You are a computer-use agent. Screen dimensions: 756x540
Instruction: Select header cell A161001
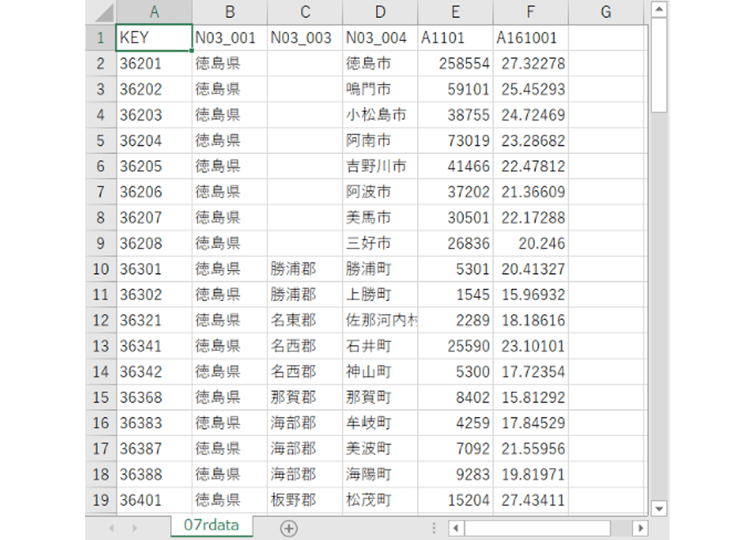pos(530,38)
